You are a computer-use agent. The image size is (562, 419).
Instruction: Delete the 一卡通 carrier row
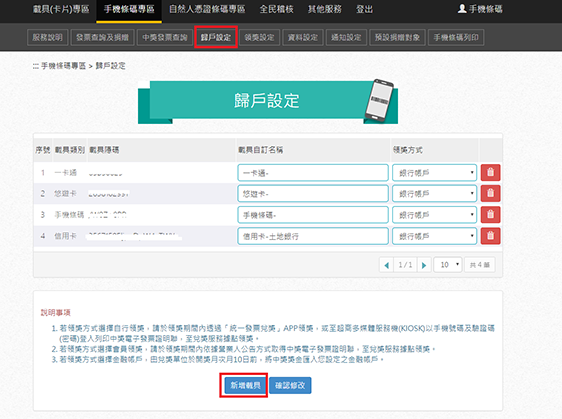pyautogui.click(x=490, y=173)
